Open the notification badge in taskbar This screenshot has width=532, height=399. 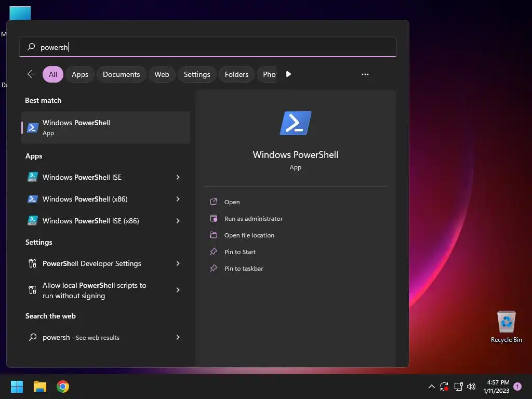tap(517, 387)
